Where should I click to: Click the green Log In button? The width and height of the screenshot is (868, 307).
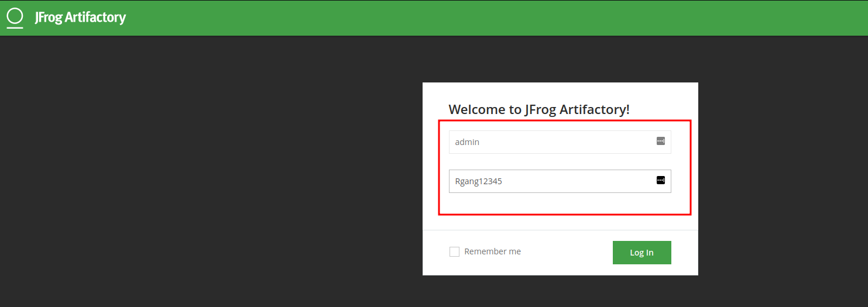tap(641, 253)
